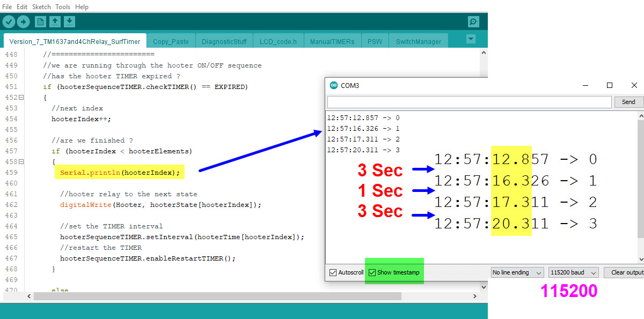The image size is (644, 319).
Task: Open the No line ending dropdown
Action: coord(516,272)
